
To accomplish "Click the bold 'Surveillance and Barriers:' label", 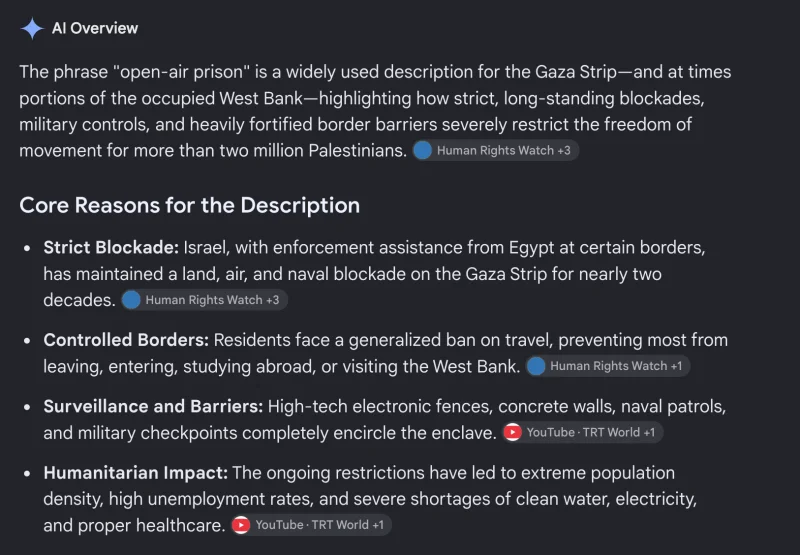I will point(153,407).
